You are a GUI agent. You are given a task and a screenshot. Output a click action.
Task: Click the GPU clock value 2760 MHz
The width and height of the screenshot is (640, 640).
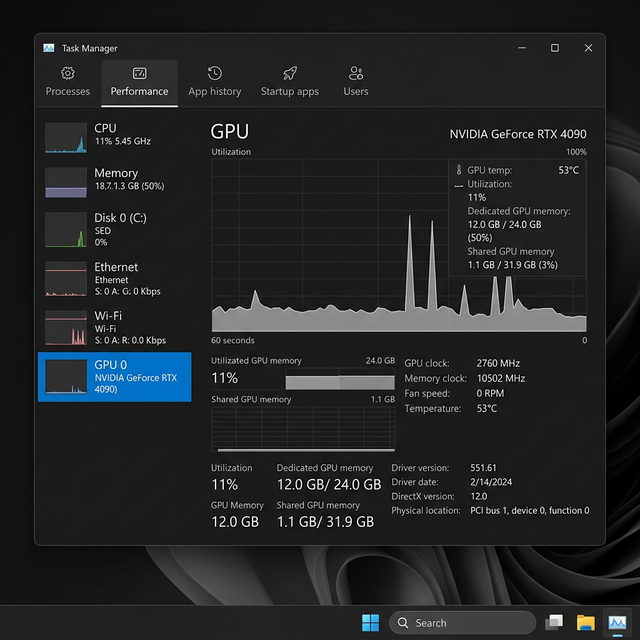click(x=498, y=363)
